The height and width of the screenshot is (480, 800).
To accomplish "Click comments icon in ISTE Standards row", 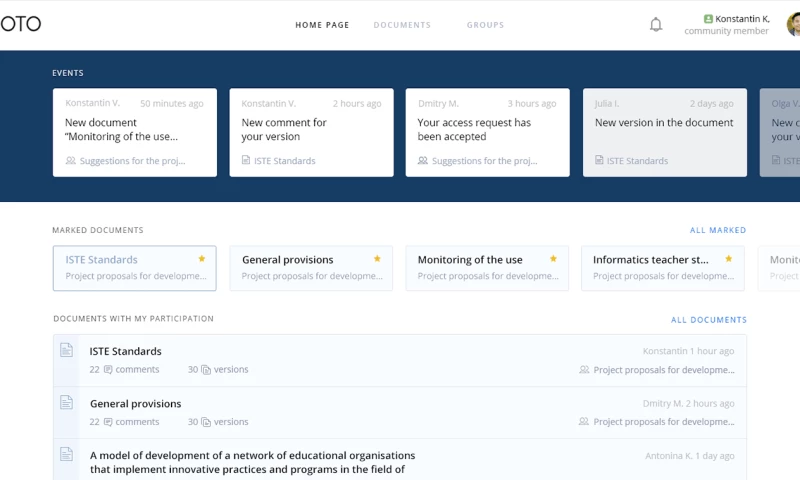I will 108,369.
